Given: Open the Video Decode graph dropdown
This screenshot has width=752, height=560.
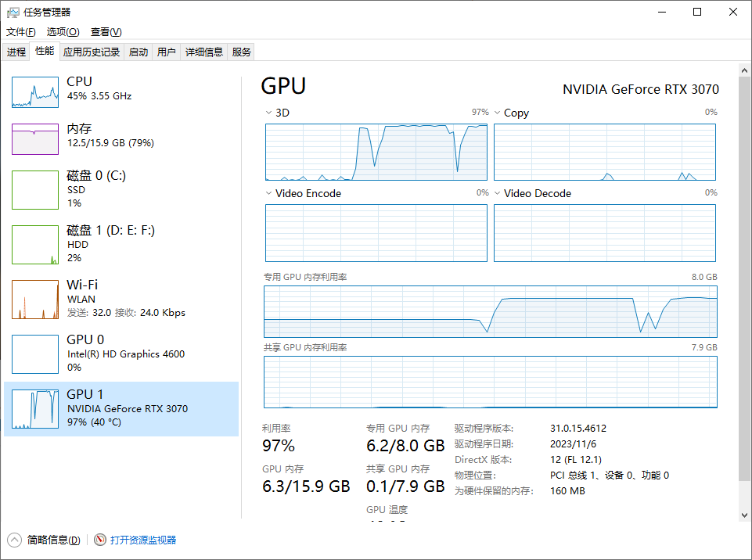Looking at the screenshot, I should pyautogui.click(x=498, y=193).
